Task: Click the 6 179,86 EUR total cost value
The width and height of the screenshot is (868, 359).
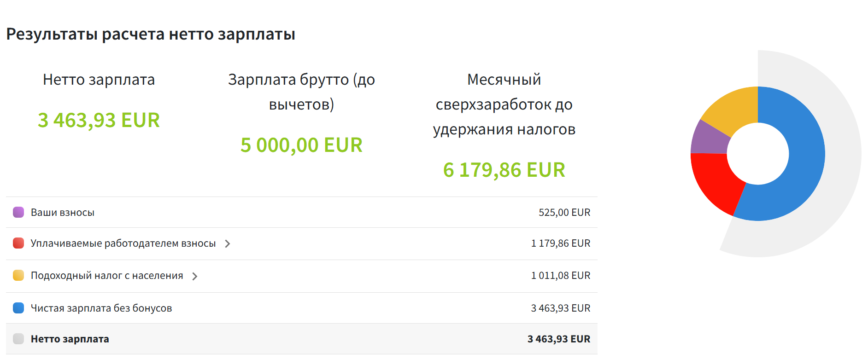Action: (504, 170)
